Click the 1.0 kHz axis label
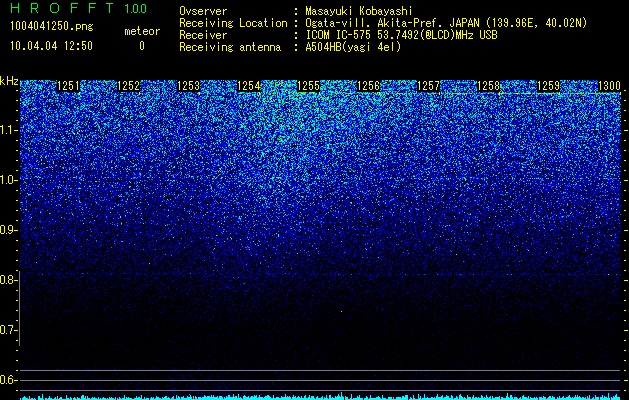Image resolution: width=629 pixels, height=400 pixels. pos(7,180)
